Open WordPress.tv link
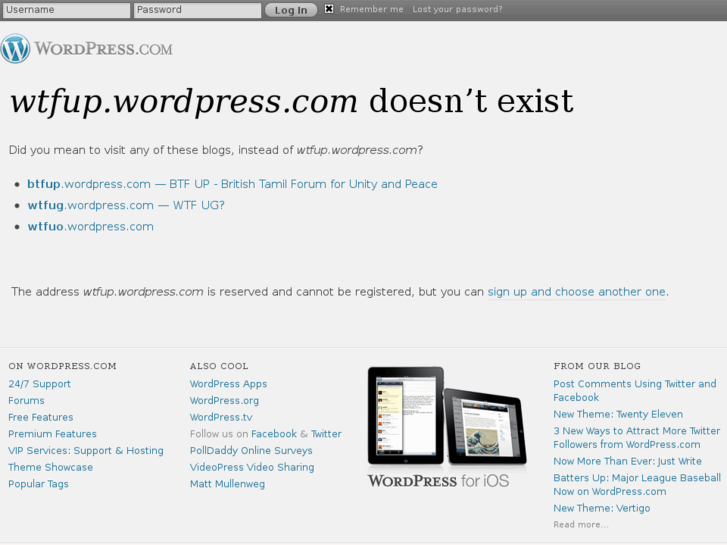The image size is (727, 545). point(221,417)
